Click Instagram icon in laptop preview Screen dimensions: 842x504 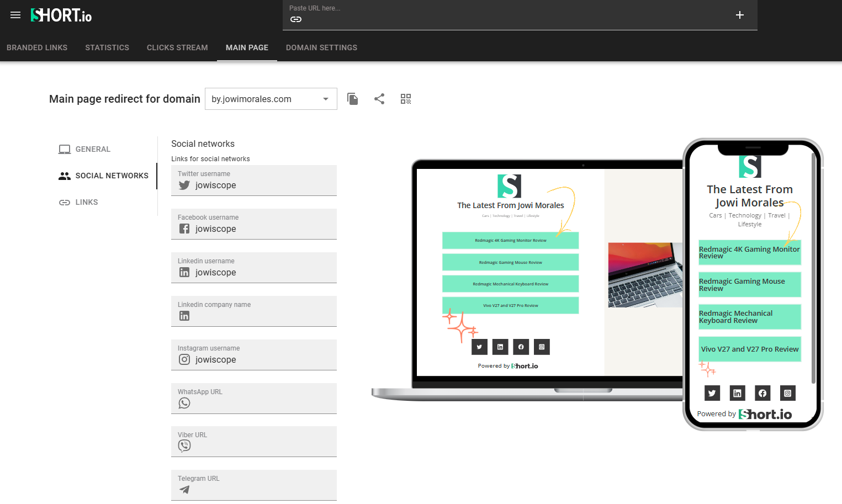pos(542,347)
